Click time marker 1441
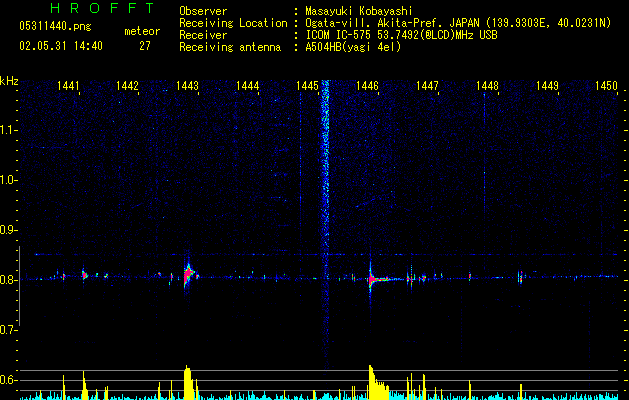 pos(68,86)
